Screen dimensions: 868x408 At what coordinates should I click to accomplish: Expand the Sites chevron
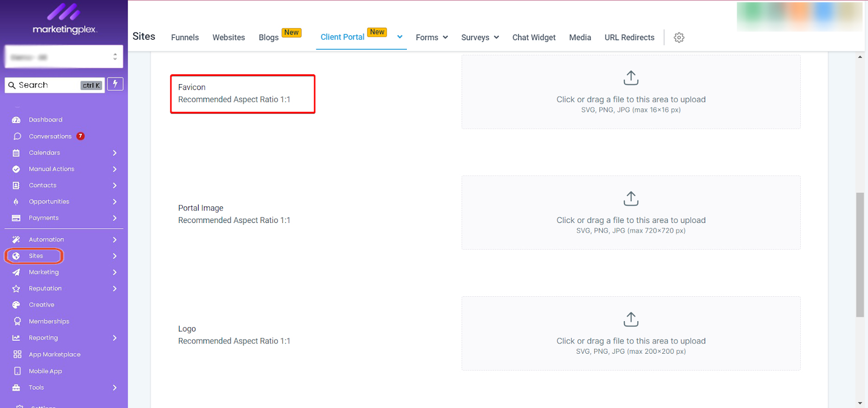click(x=114, y=256)
